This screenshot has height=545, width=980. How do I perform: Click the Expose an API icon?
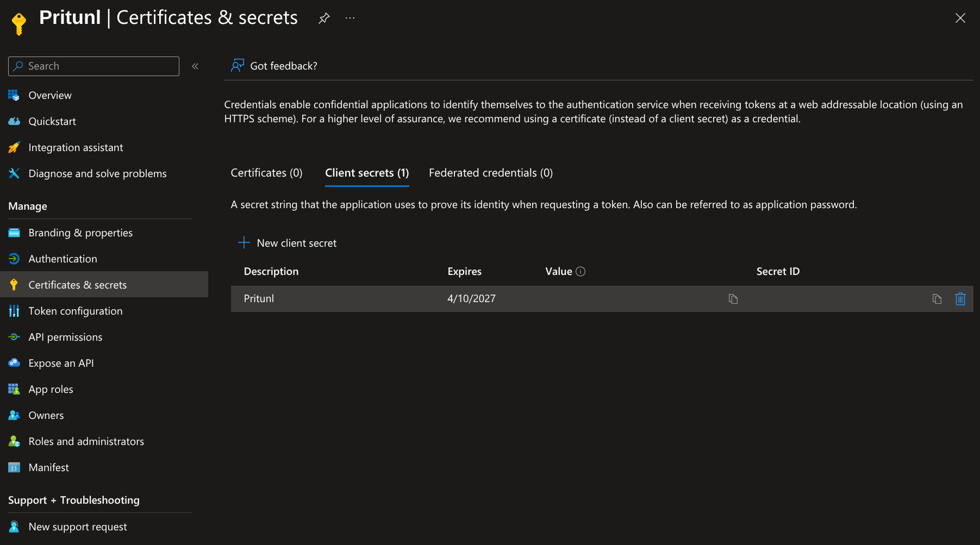click(14, 364)
